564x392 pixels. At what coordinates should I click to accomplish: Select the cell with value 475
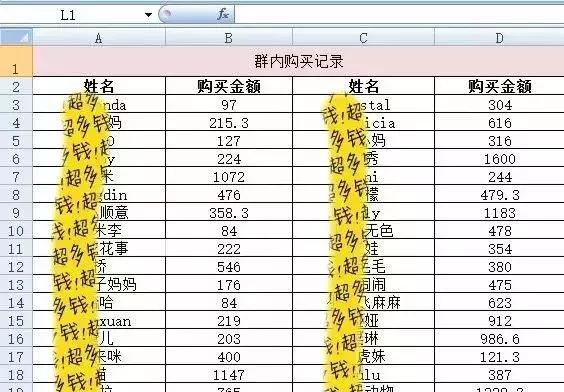tap(499, 284)
